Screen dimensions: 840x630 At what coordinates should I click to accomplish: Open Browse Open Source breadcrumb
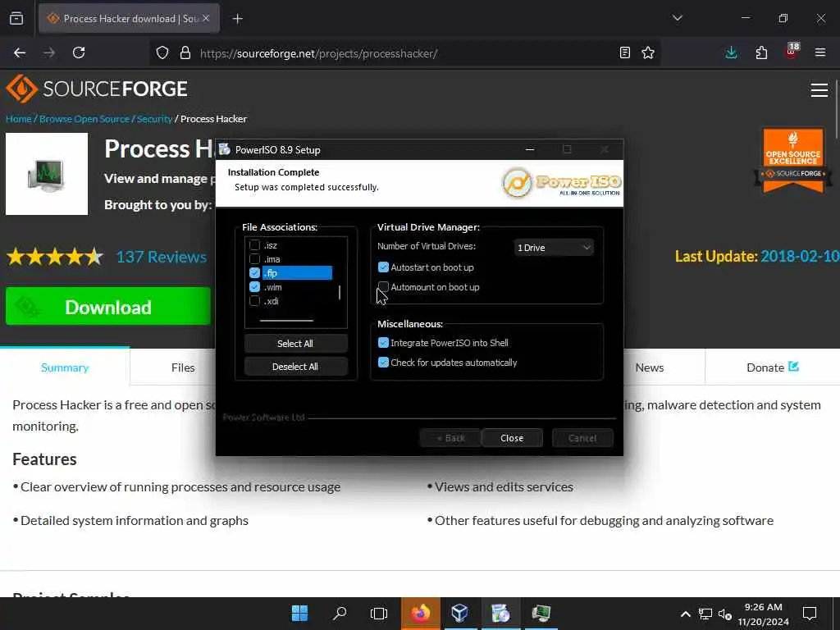pos(84,119)
